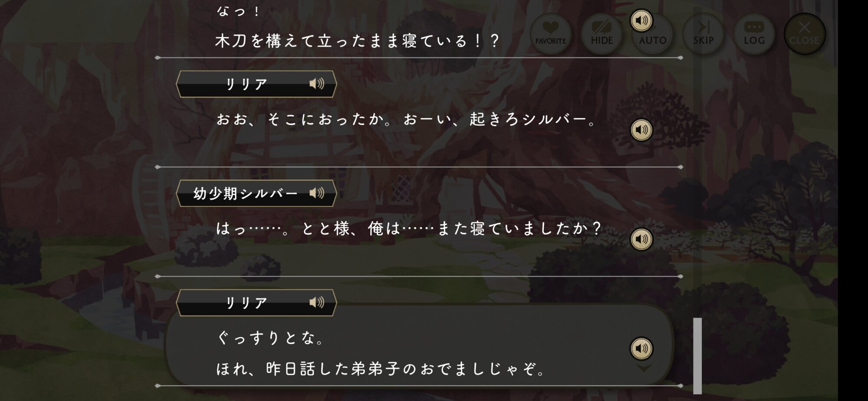Image resolution: width=868 pixels, height=401 pixels.
Task: Open the LOG history button
Action: pyautogui.click(x=754, y=34)
